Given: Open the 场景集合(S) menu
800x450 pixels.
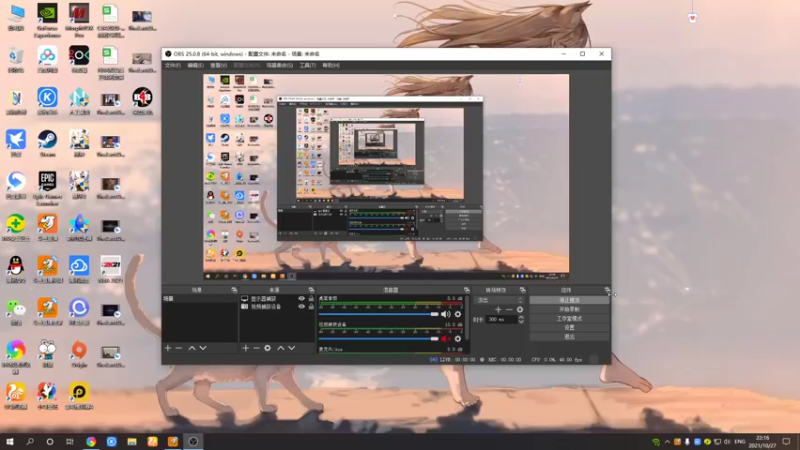Looking at the screenshot, I should coord(280,65).
